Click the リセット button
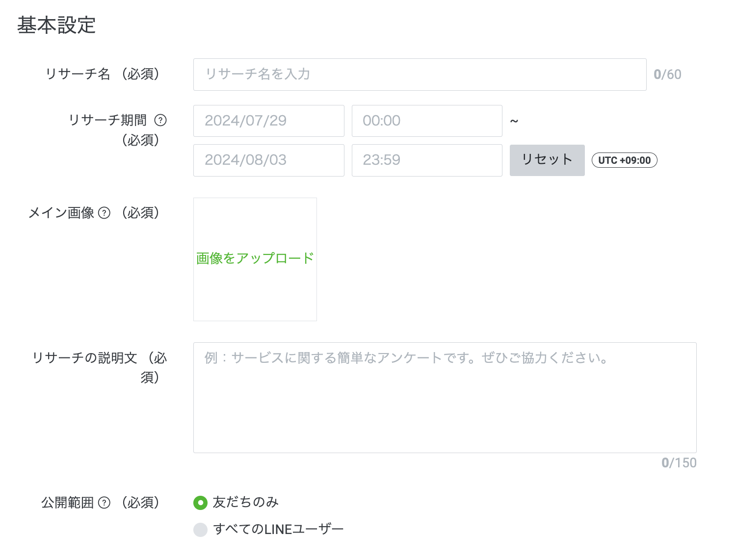This screenshot has width=736, height=560. [547, 160]
